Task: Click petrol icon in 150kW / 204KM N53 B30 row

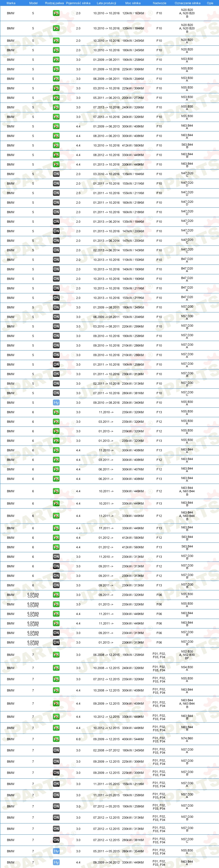Action: tap(56, 78)
